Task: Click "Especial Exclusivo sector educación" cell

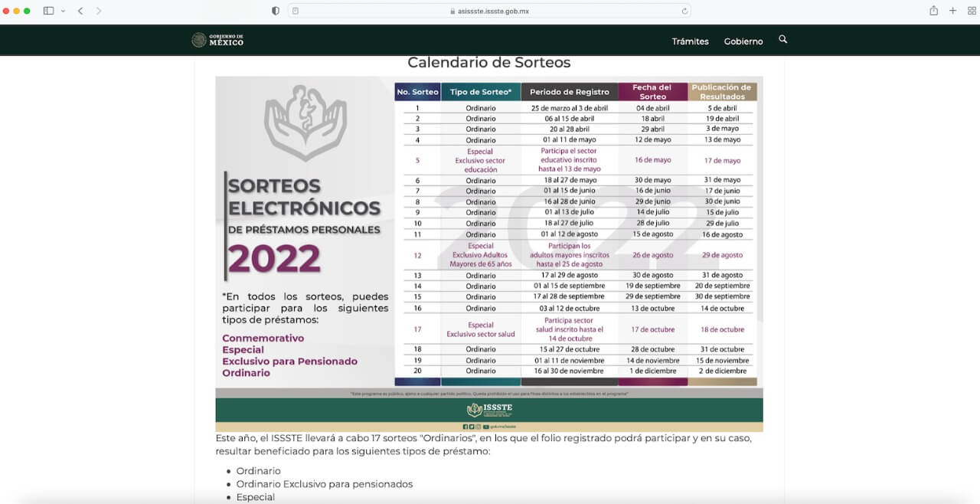Action: 481,161
